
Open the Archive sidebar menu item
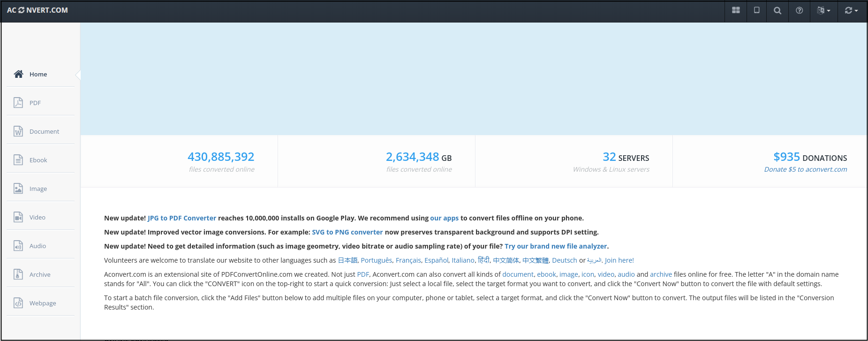tap(40, 274)
